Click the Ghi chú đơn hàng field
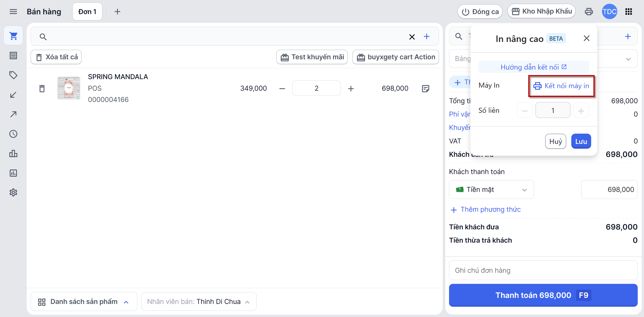Screen dimensions: 644x317 coord(543,270)
